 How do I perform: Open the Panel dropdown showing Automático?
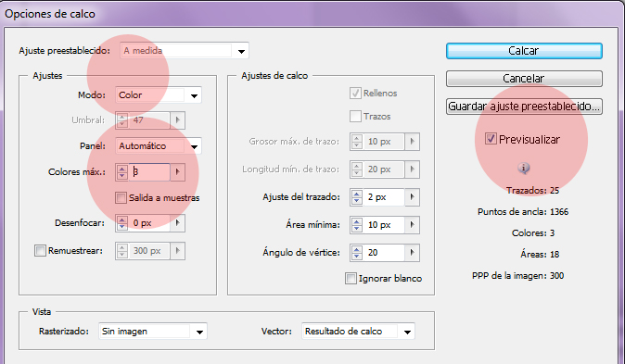pos(159,145)
